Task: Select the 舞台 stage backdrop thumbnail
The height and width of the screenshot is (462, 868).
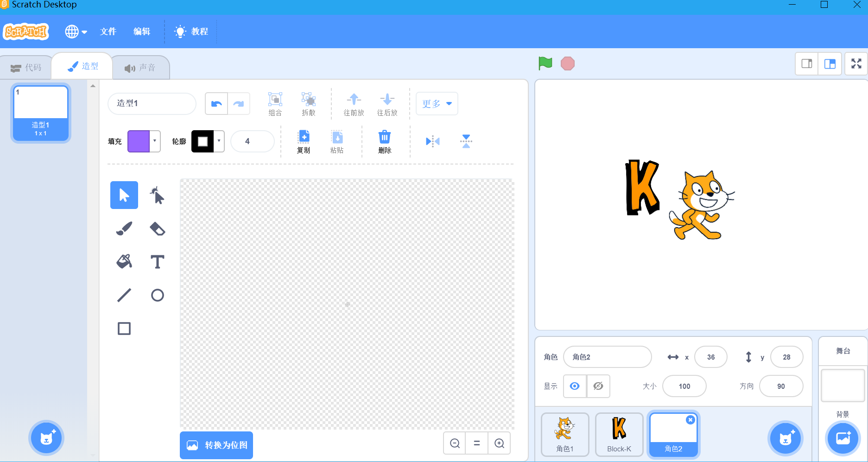Action: [843, 385]
